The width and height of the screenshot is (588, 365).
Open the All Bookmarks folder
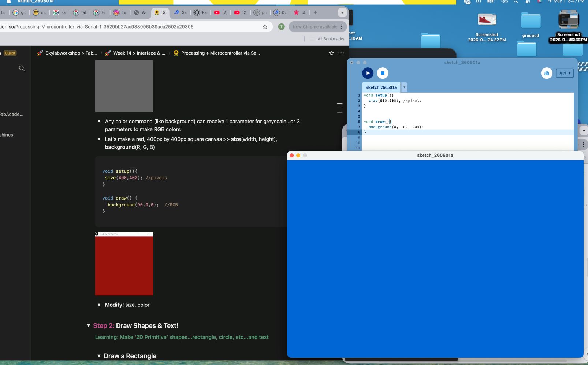pyautogui.click(x=327, y=39)
